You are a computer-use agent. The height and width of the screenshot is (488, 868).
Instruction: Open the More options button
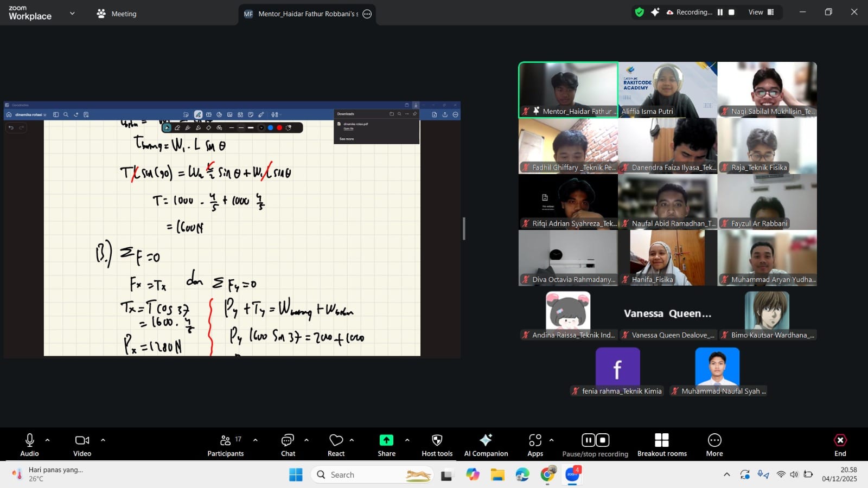[714, 445]
